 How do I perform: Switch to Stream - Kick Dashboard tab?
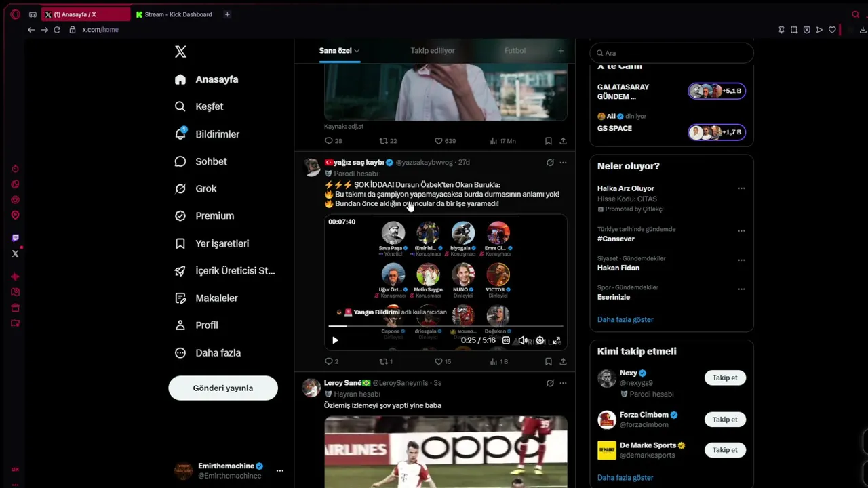[x=174, y=14]
